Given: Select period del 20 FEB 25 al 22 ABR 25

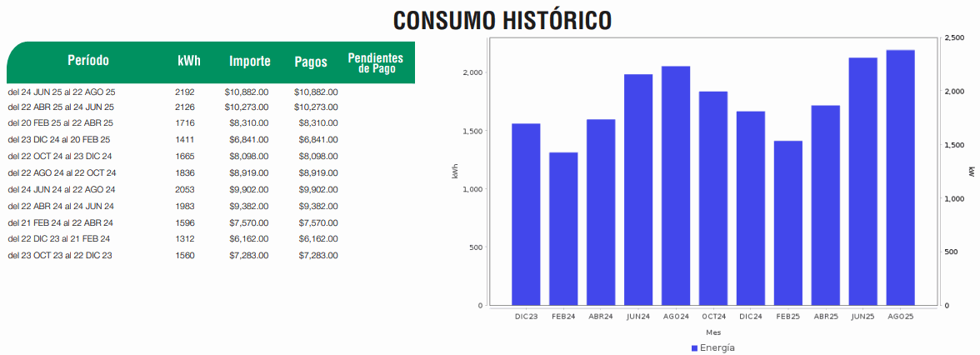Looking at the screenshot, I should point(61,123).
